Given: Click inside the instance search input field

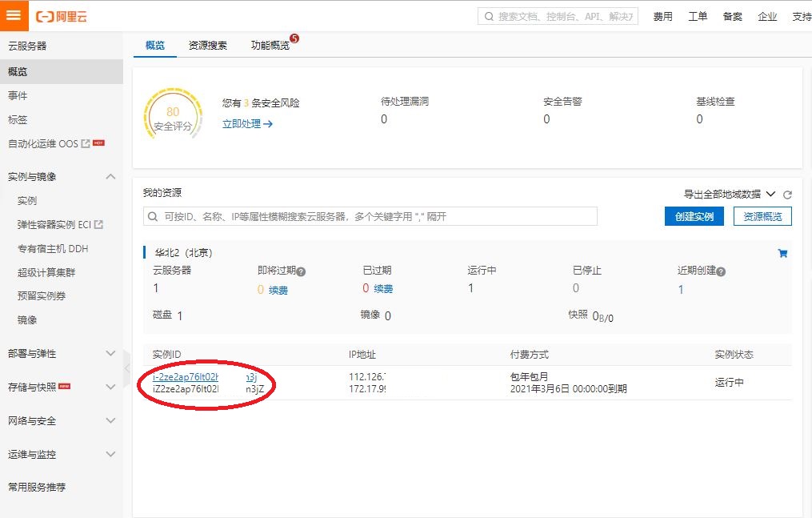Looking at the screenshot, I should click(x=360, y=216).
